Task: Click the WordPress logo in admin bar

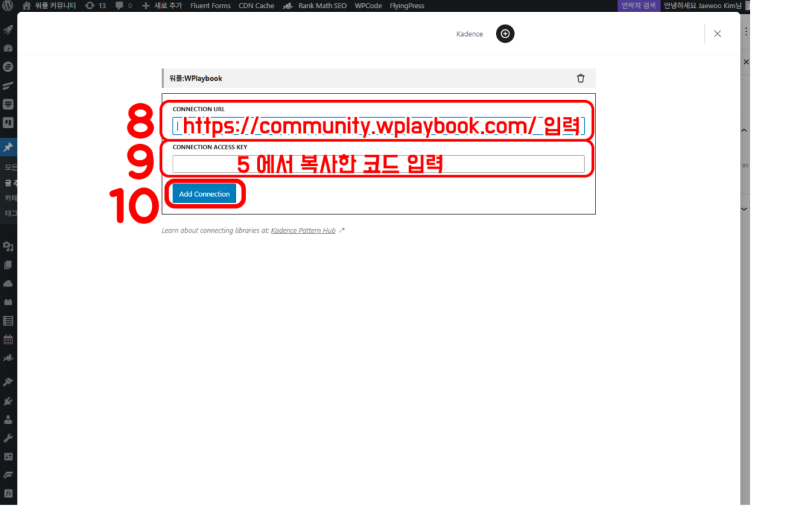Action: coord(8,5)
